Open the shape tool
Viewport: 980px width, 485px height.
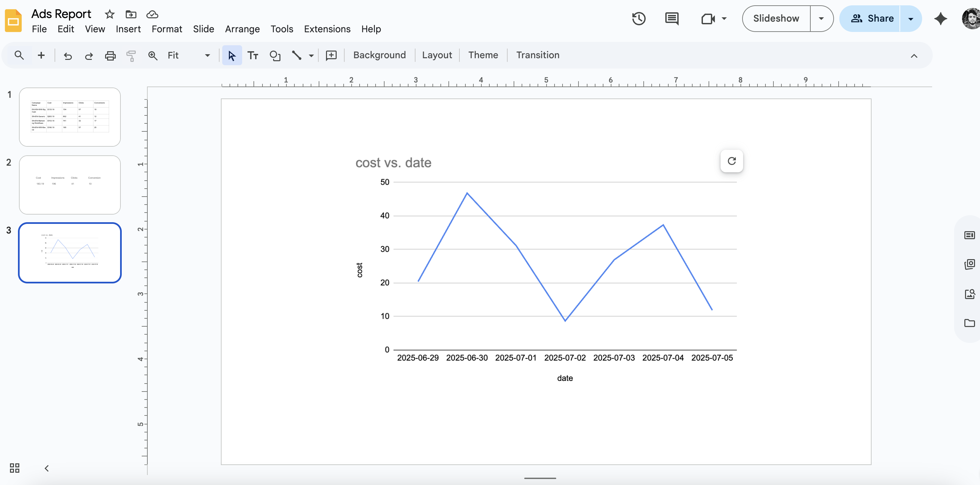click(275, 56)
